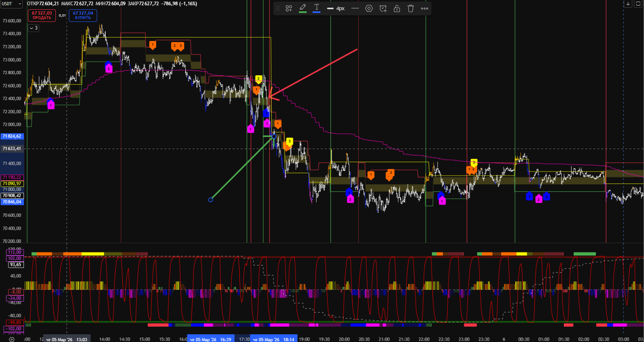
Task: Open the line style selector
Action: coord(355,9)
